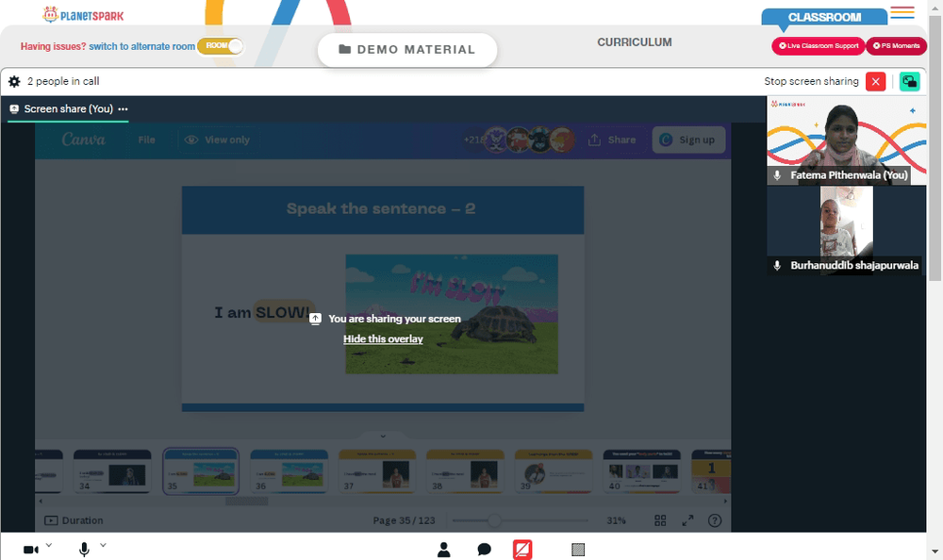943x560 pixels.
Task: Toggle the camera icon in bottom bar
Action: (x=31, y=550)
